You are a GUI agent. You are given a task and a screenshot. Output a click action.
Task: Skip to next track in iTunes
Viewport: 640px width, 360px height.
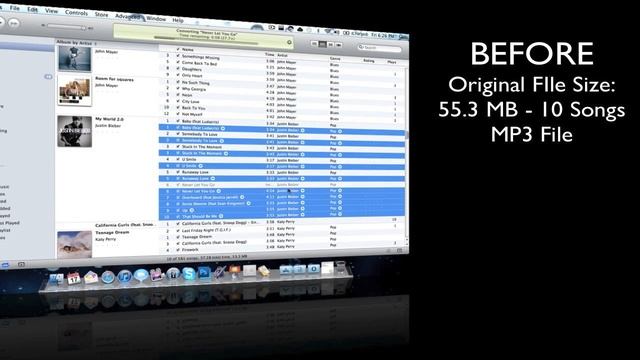[x=14, y=23]
